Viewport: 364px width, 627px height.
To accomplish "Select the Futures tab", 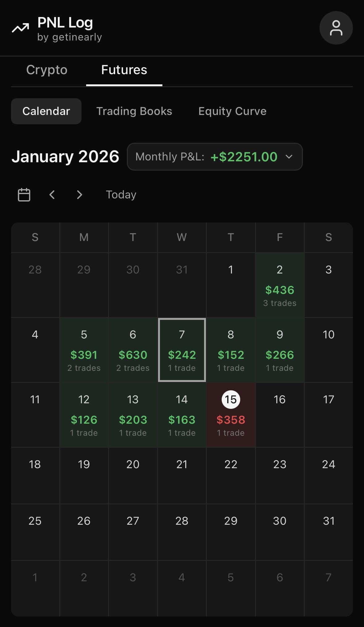I will tap(124, 70).
